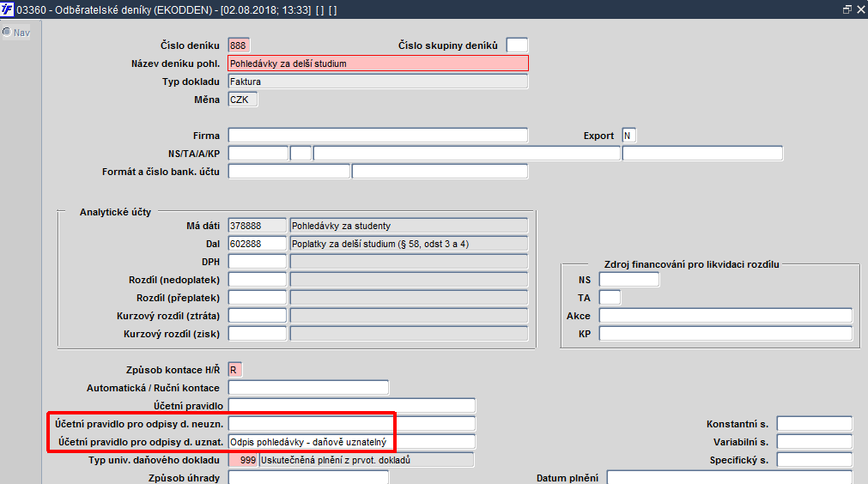The height and width of the screenshot is (484, 868).
Task: Click the Název deníku pohl. field
Action: pyautogui.click(x=378, y=63)
